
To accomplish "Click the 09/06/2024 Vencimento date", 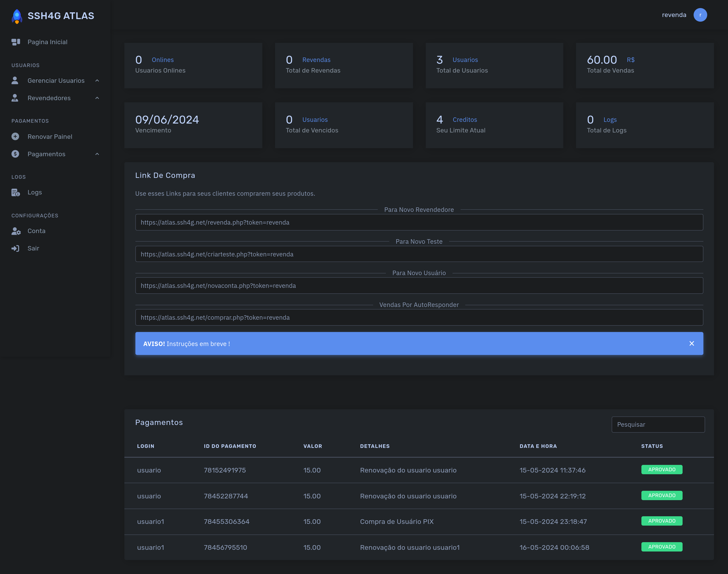I will [x=167, y=120].
